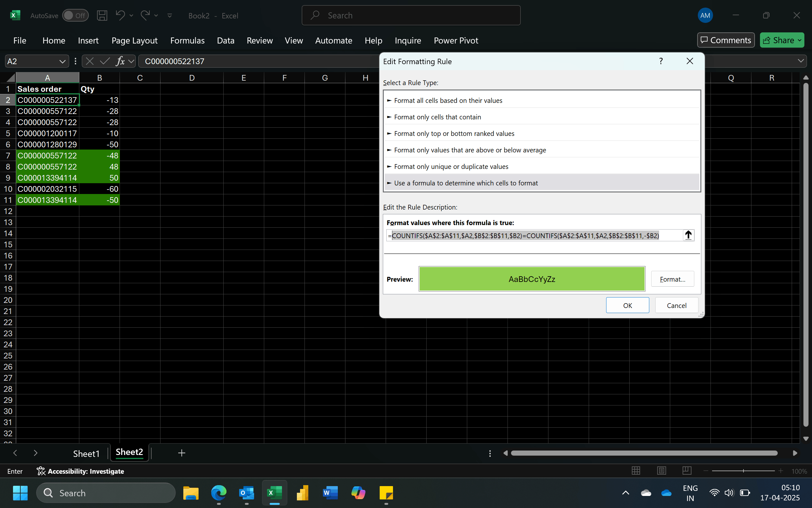
Task: Switch to Normal view icon
Action: coord(636,471)
